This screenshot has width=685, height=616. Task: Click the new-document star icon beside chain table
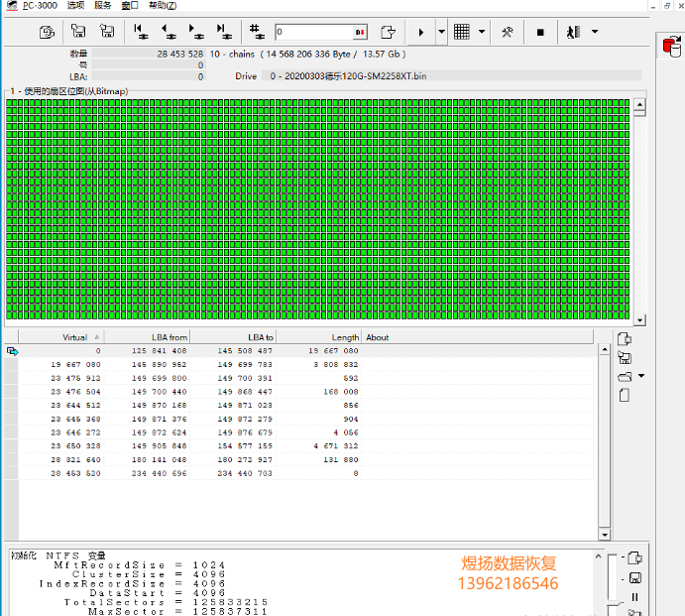point(625,339)
